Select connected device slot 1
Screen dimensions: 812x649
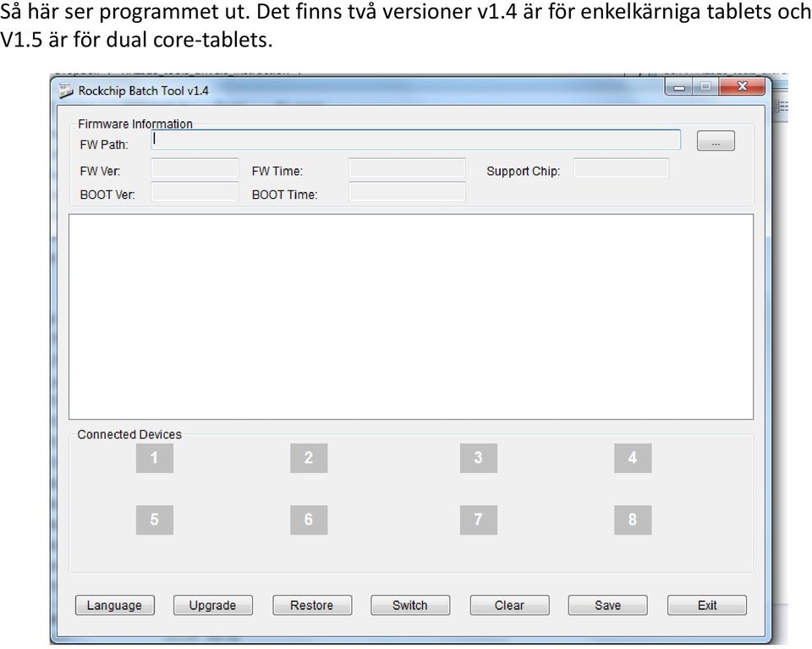coord(154,458)
